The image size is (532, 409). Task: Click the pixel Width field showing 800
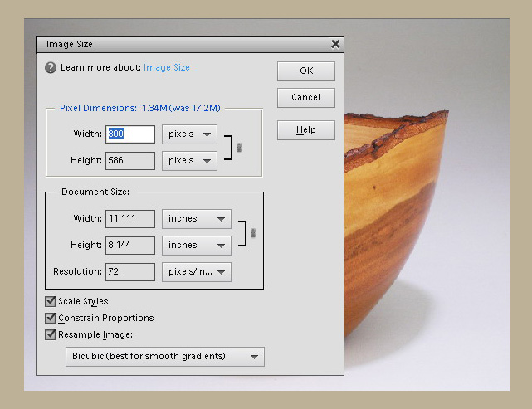click(x=130, y=134)
